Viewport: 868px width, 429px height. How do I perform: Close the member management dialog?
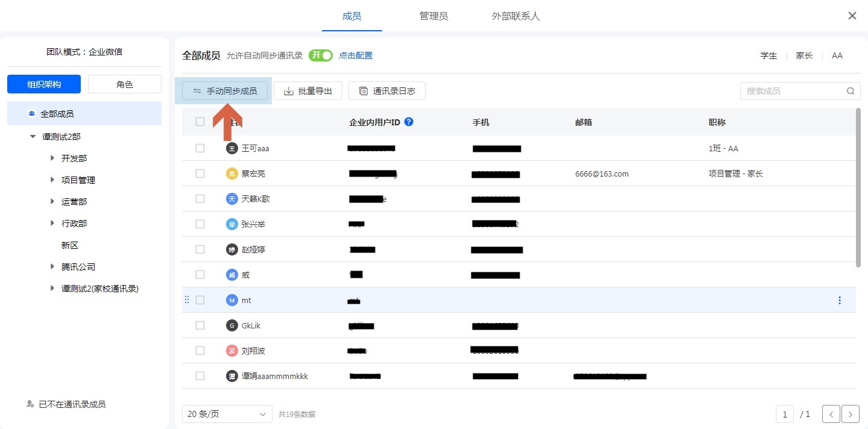(x=852, y=16)
